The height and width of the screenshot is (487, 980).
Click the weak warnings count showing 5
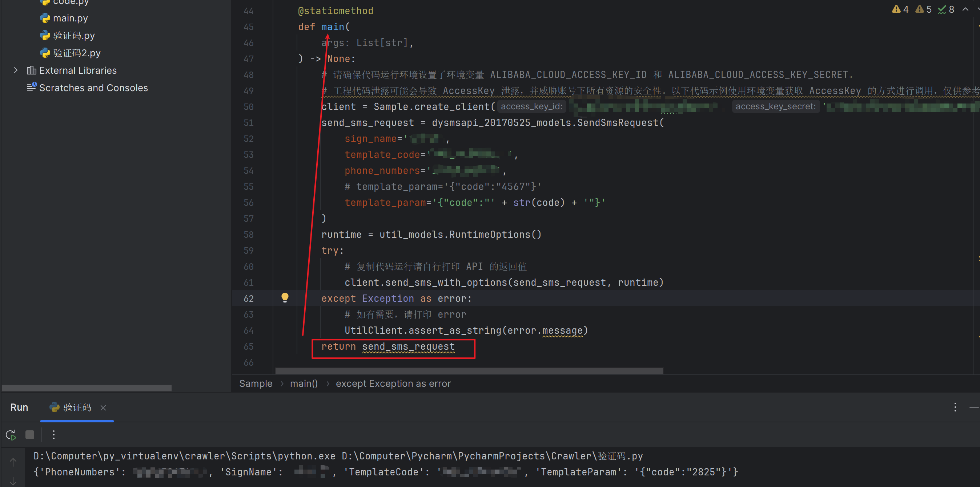923,9
